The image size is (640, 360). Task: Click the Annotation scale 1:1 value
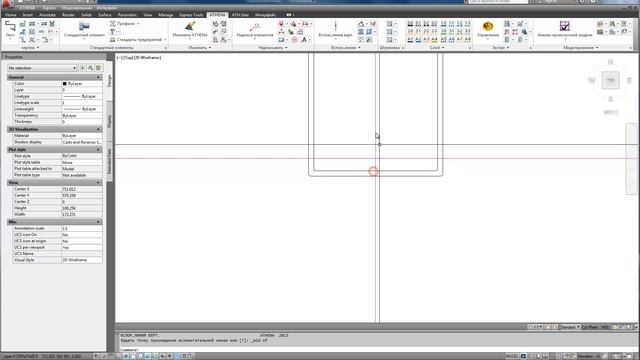[x=82, y=228]
